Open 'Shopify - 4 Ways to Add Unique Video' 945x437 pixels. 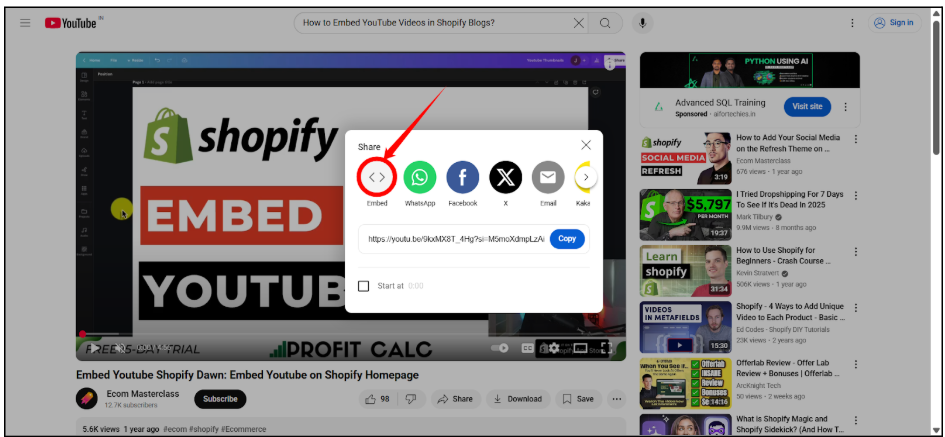[x=790, y=312]
